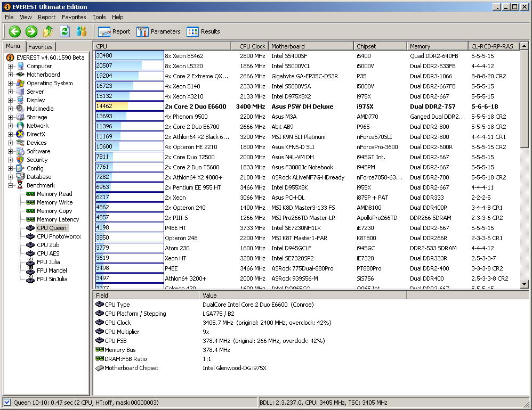This screenshot has height=410, width=532.
Task: Click the FPU Mandel benchmark icon
Action: click(30, 270)
